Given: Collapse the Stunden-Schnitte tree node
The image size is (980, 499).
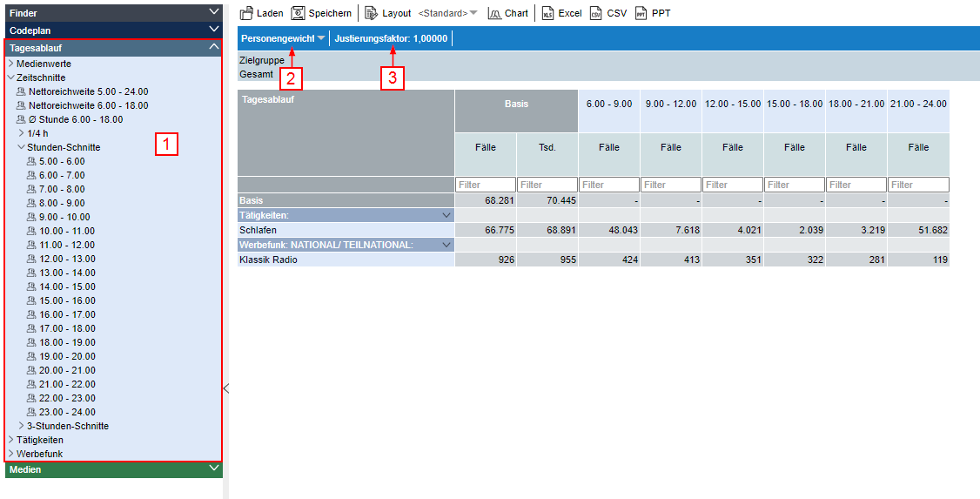Looking at the screenshot, I should tap(21, 147).
